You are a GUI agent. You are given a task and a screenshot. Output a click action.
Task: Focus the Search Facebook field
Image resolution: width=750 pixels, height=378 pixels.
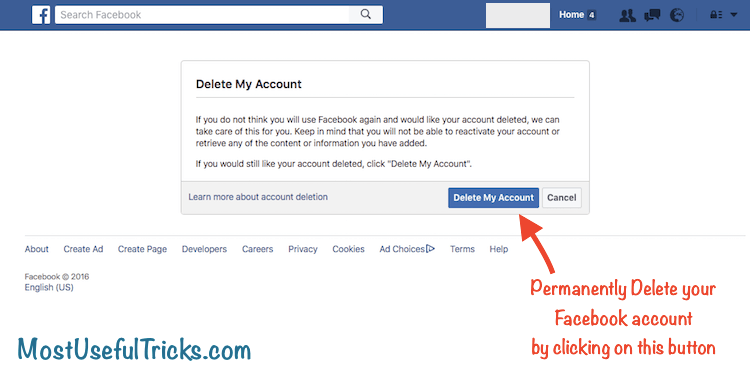click(202, 15)
